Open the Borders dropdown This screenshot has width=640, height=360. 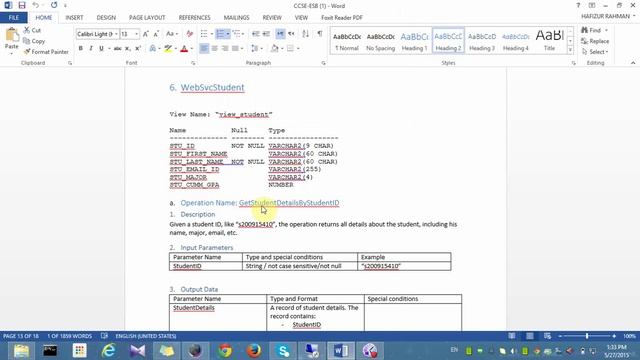pyautogui.click(x=298, y=49)
